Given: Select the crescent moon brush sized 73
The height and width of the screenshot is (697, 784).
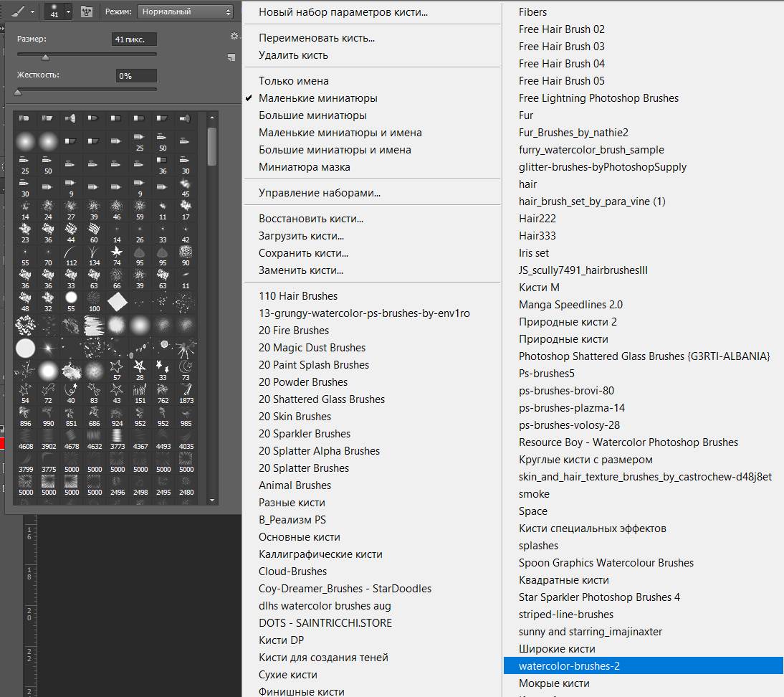Looking at the screenshot, I should click(x=186, y=370).
